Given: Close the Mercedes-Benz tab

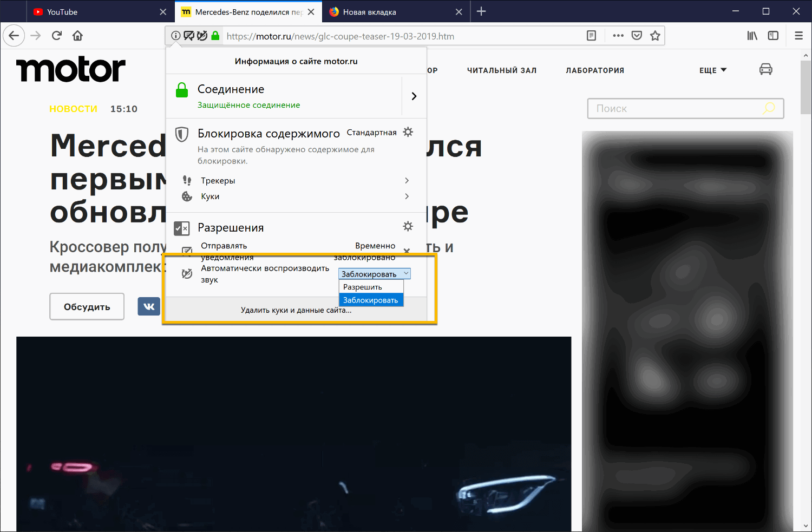Looking at the screenshot, I should pos(311,12).
